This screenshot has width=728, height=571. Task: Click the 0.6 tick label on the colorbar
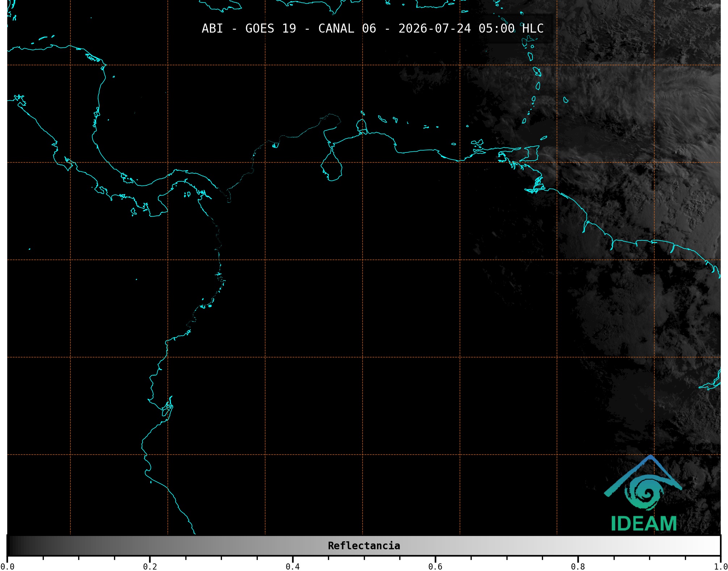tap(435, 566)
